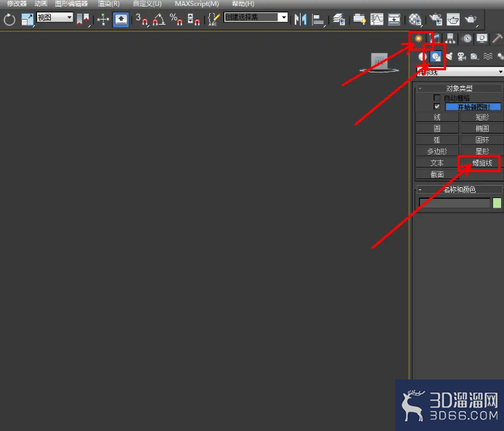Open Render Setup teapot icon
Screen dimensions: 504x431
(x=436, y=20)
